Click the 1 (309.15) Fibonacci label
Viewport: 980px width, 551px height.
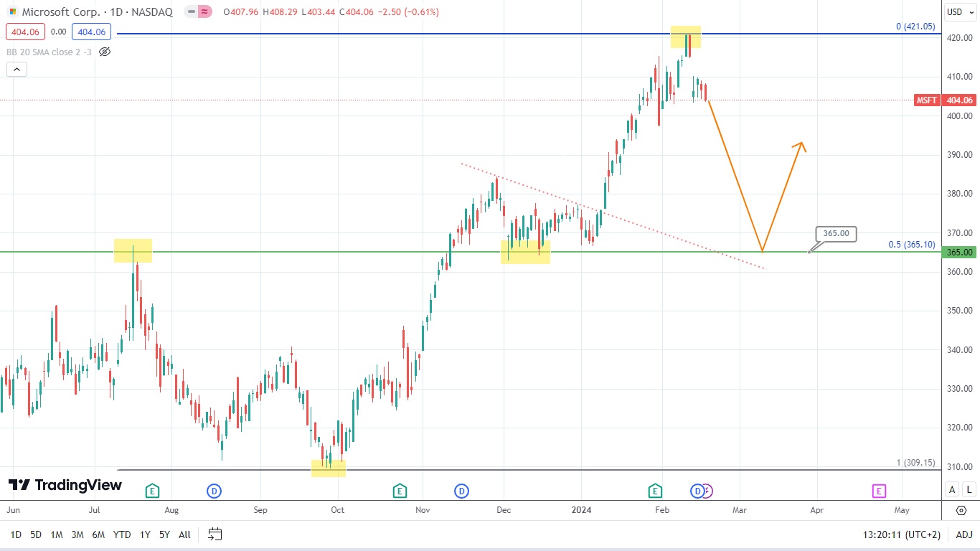916,463
